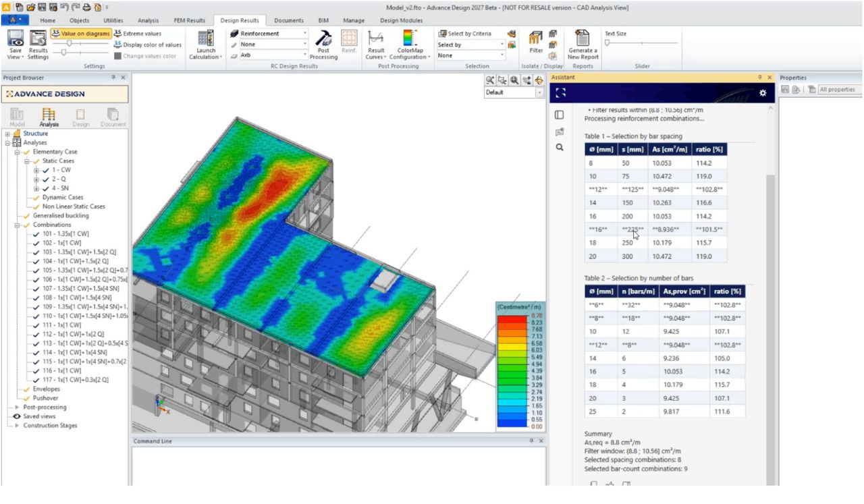Toggle Extreme values
Screen dimensions: 864x504
(x=138, y=34)
